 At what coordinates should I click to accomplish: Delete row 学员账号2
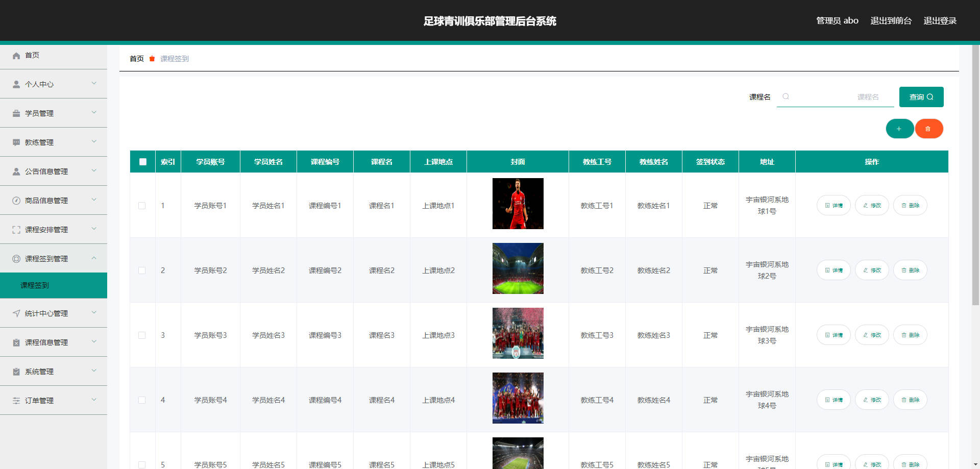point(910,270)
